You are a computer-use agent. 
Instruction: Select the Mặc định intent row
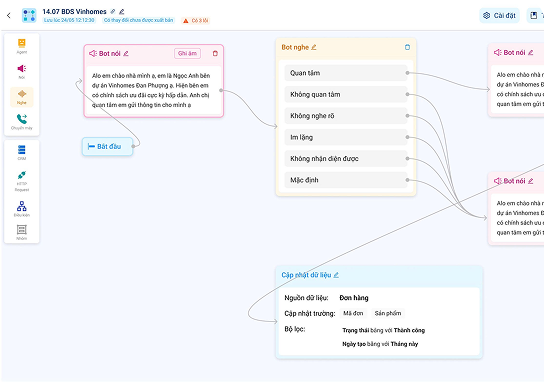[346, 180]
